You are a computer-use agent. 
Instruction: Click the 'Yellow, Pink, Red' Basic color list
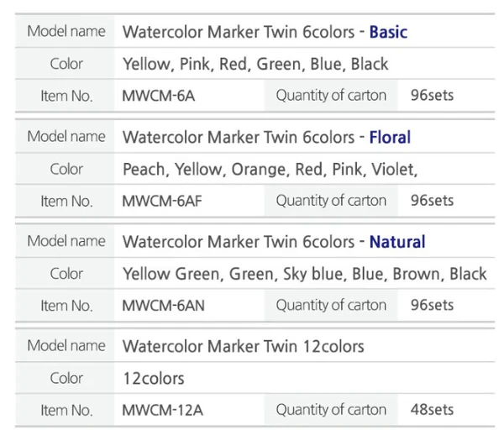tap(255, 64)
